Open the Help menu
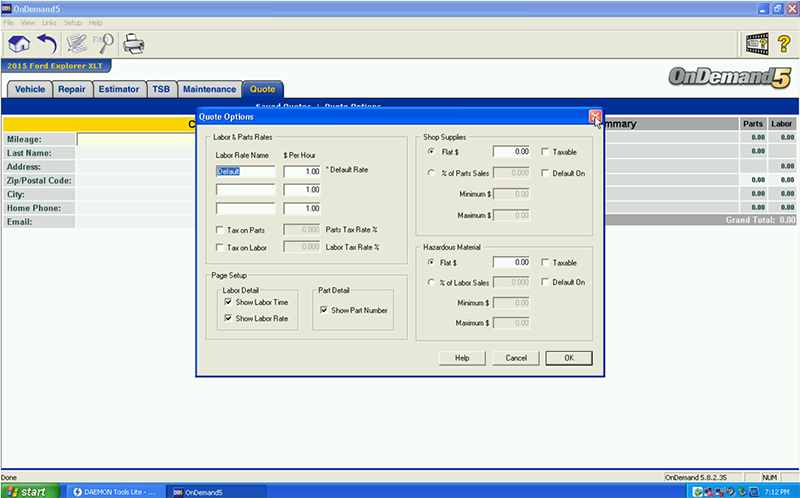Image resolution: width=800 pixels, height=498 pixels. coord(95,23)
